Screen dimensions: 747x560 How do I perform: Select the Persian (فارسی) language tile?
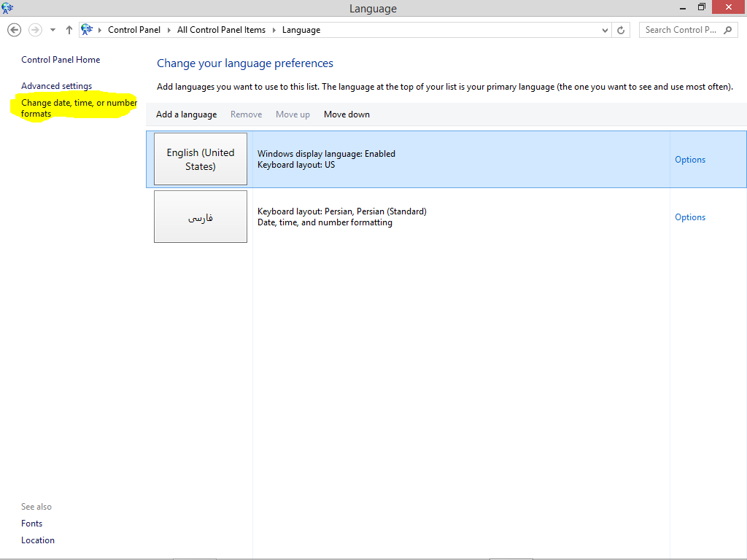tap(201, 217)
